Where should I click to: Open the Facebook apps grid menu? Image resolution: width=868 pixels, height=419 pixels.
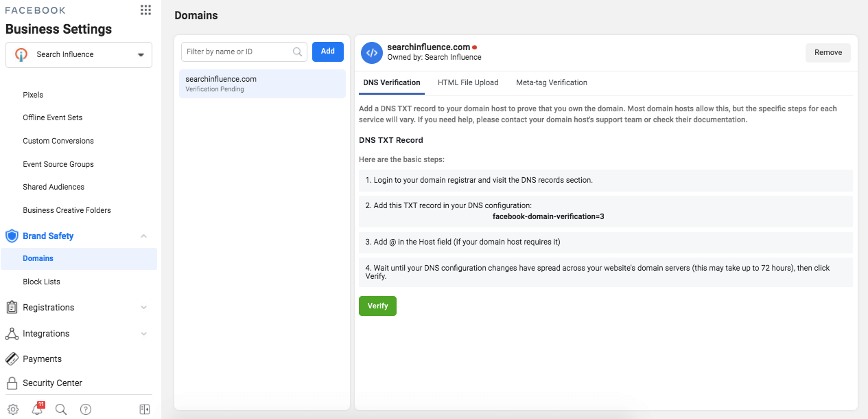[145, 10]
